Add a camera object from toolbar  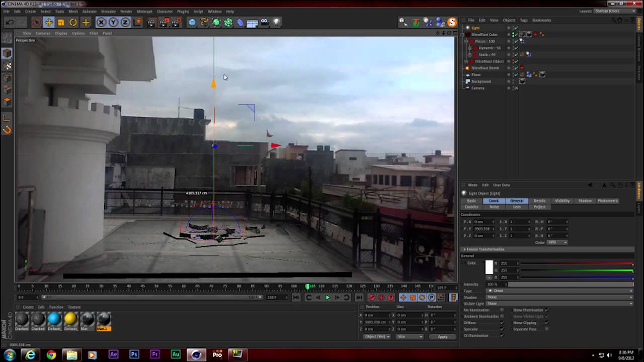[265, 22]
